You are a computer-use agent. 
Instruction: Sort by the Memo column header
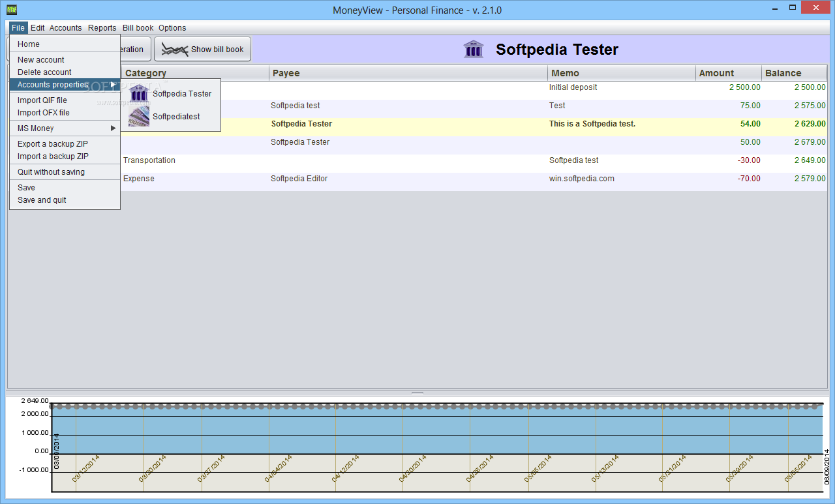pyautogui.click(x=622, y=73)
